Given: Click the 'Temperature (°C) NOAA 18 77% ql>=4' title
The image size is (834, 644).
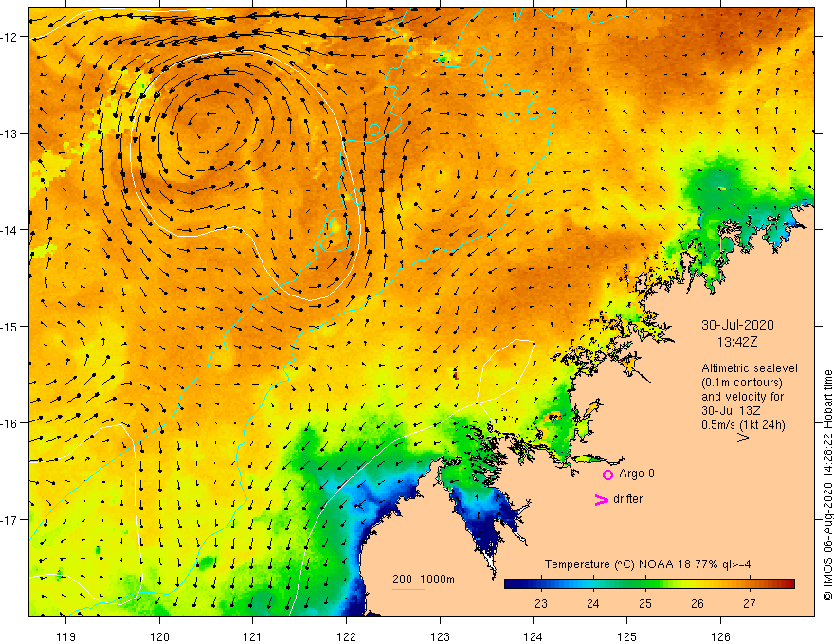Looking at the screenshot, I should (648, 564).
